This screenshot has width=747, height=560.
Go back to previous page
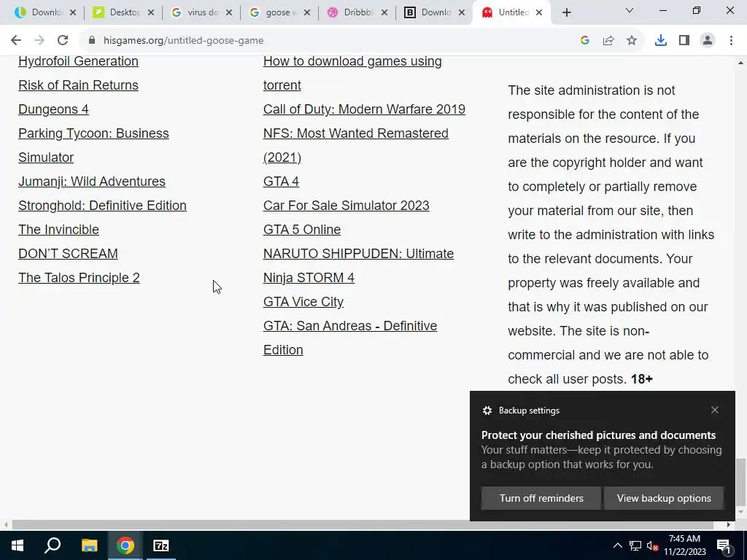[16, 41]
